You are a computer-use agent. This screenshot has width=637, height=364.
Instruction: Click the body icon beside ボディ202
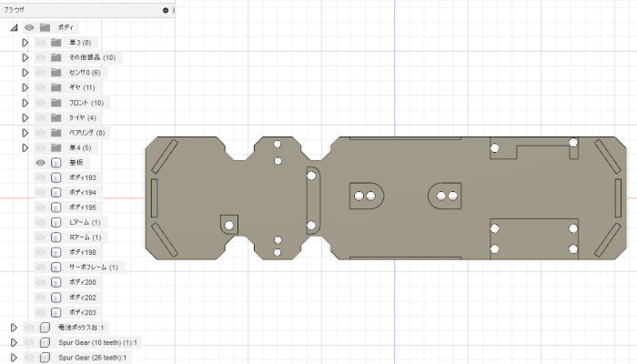[x=56, y=298]
